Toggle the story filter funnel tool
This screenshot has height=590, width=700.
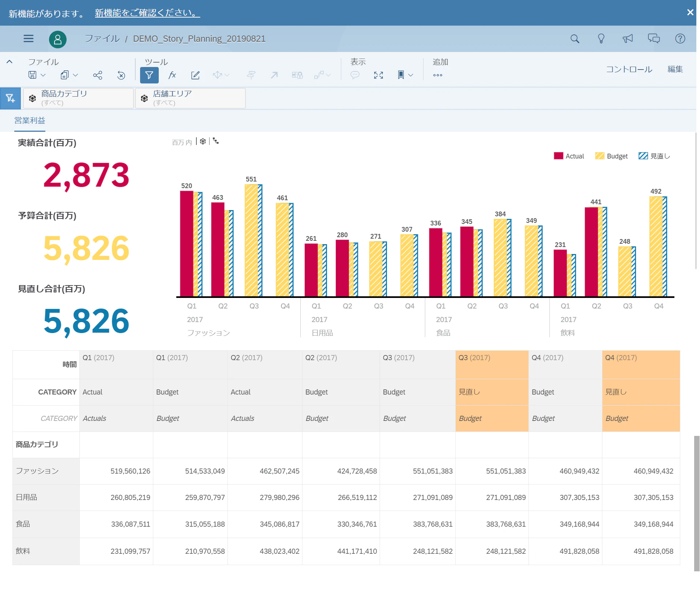tap(149, 75)
